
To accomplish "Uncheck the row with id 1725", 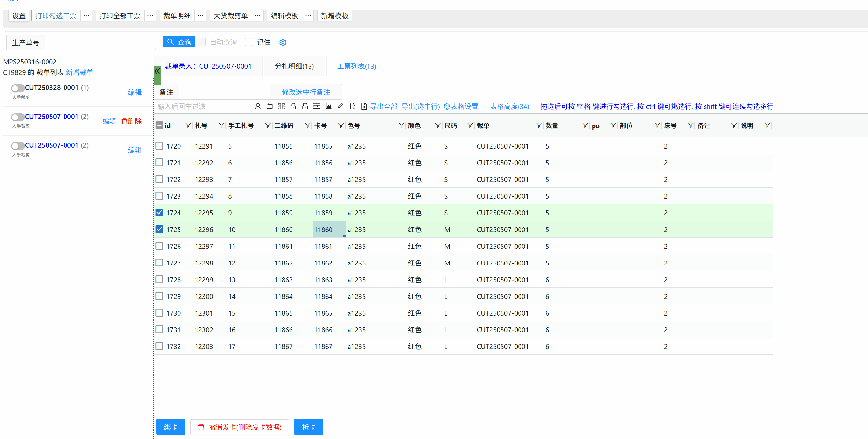I will [160, 229].
